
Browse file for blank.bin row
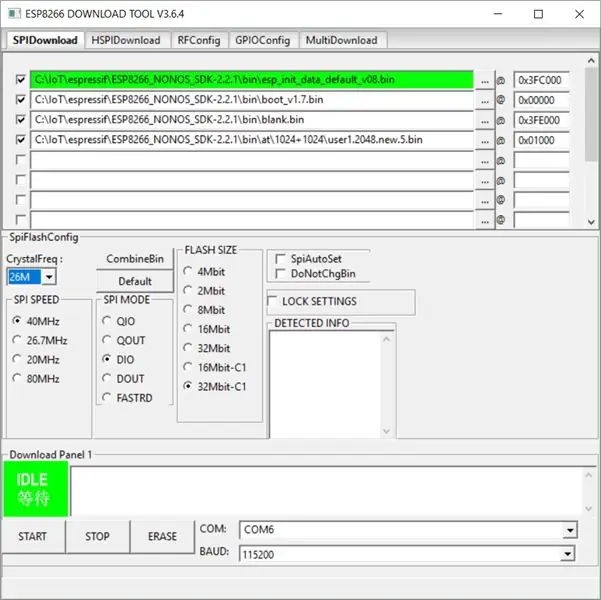pos(485,120)
